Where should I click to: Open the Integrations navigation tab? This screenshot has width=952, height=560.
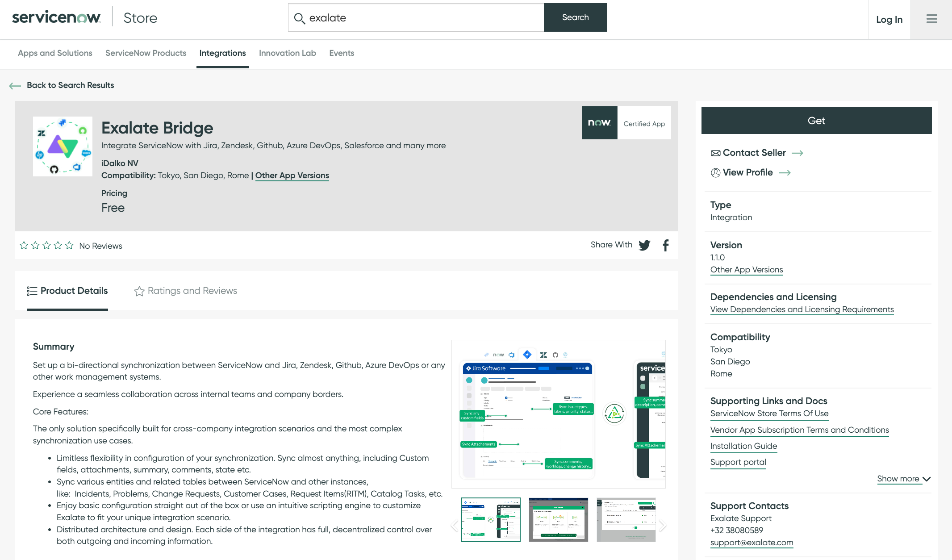pyautogui.click(x=222, y=53)
